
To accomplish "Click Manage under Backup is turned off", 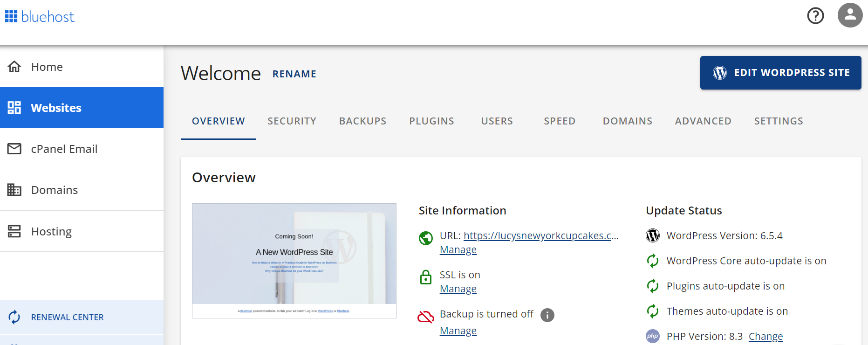I will [x=458, y=331].
